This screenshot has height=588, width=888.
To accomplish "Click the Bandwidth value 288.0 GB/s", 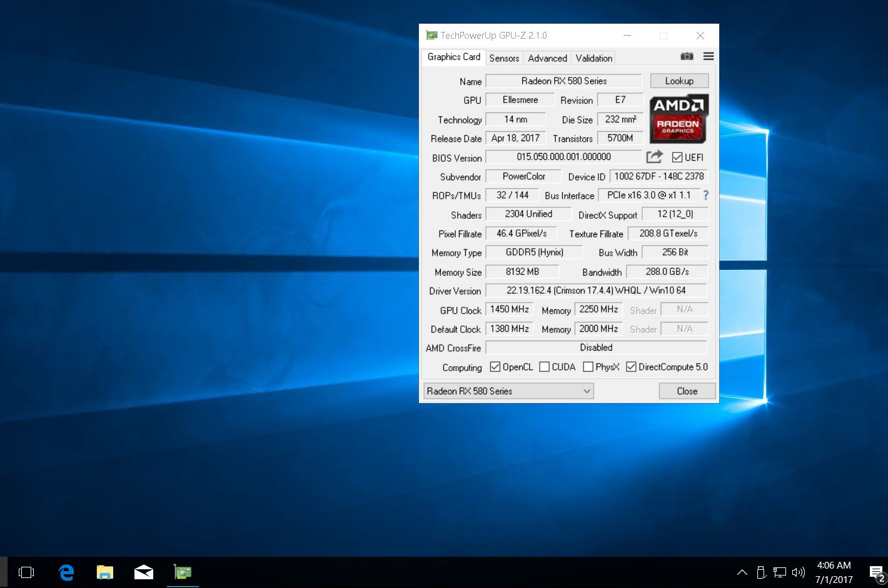I will [667, 272].
